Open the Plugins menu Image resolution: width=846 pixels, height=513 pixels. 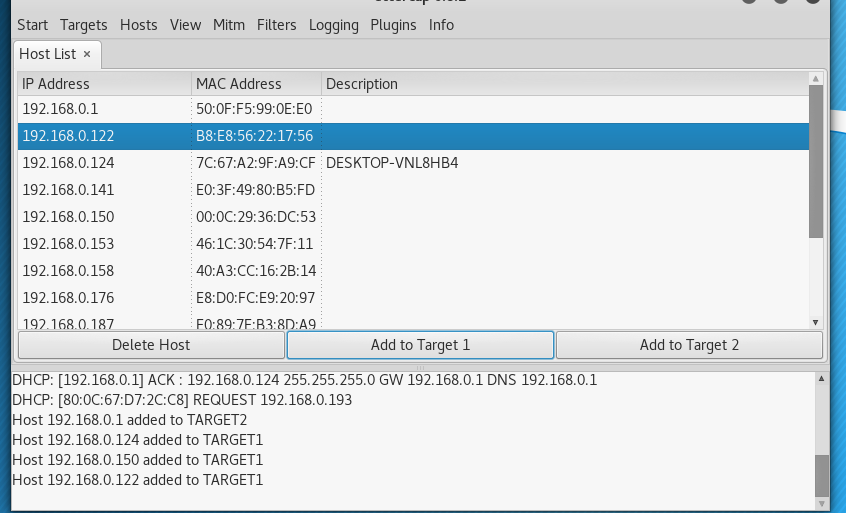pos(393,25)
